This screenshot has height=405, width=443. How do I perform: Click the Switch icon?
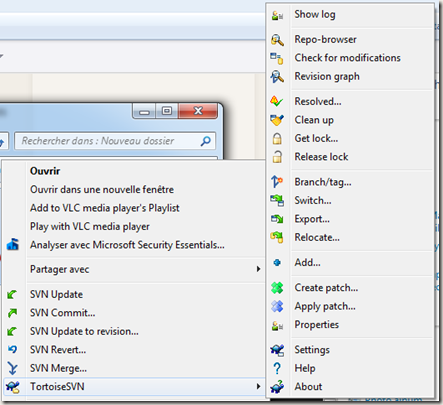(x=277, y=200)
